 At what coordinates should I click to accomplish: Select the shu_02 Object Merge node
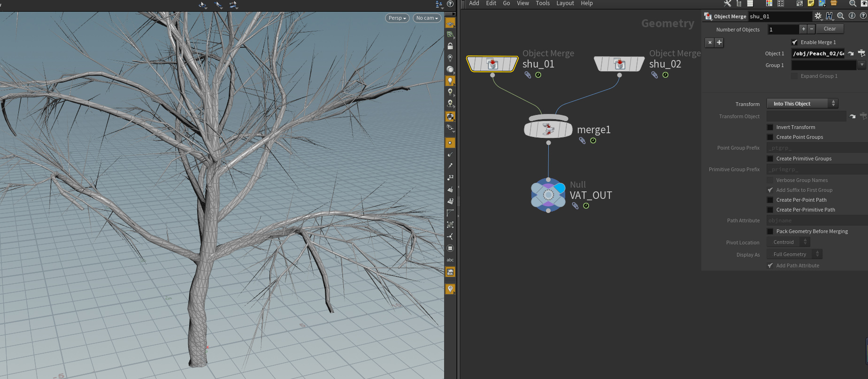[x=619, y=63]
